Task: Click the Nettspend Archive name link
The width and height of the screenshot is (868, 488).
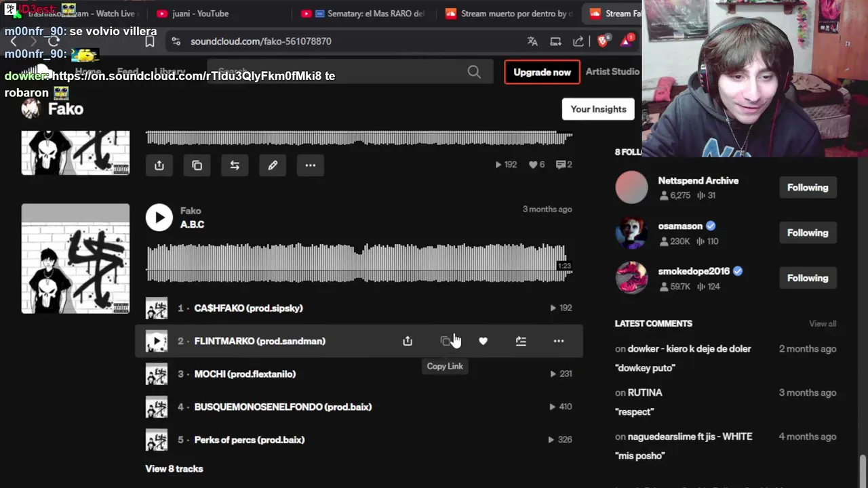Action: [x=698, y=181]
